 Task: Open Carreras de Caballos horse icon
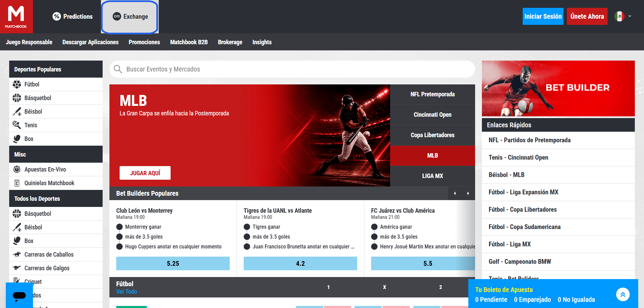tap(17, 254)
